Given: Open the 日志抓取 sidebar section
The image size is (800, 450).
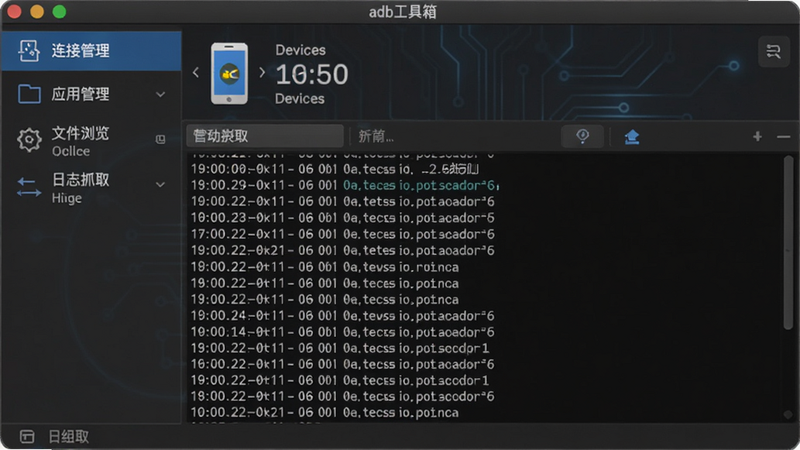Looking at the screenshot, I should [x=91, y=187].
